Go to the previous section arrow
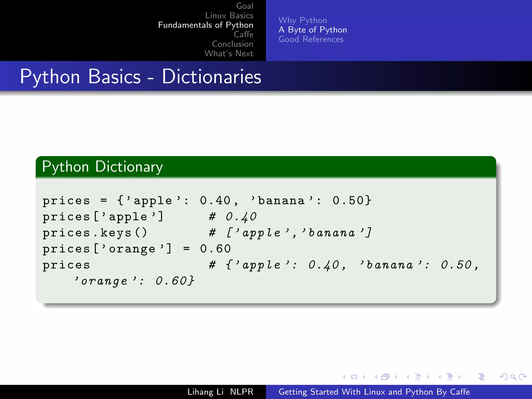This screenshot has height=399, width=532. (440, 377)
